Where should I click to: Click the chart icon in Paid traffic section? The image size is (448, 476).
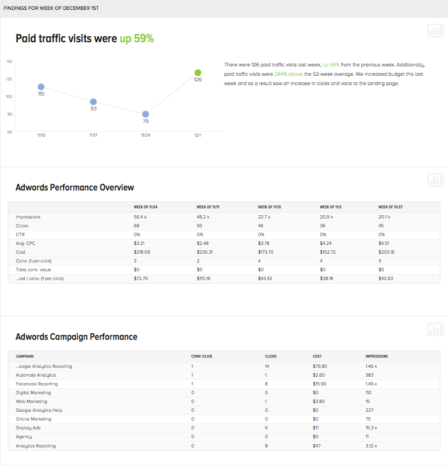click(436, 31)
